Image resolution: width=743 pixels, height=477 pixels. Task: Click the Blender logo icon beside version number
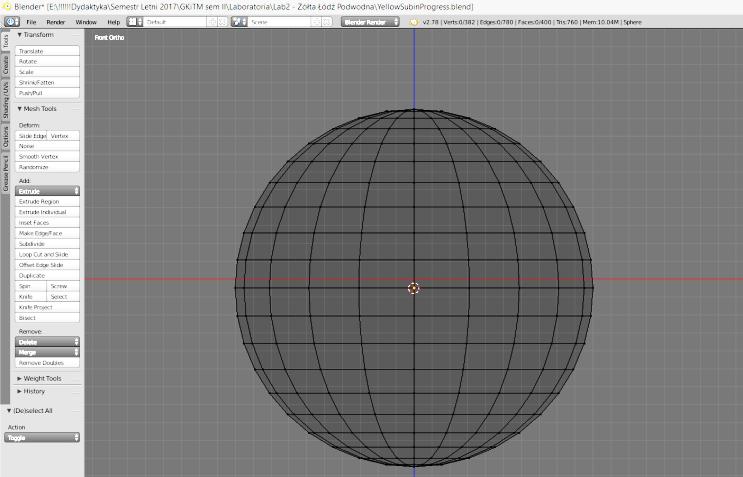pyautogui.click(x=414, y=22)
